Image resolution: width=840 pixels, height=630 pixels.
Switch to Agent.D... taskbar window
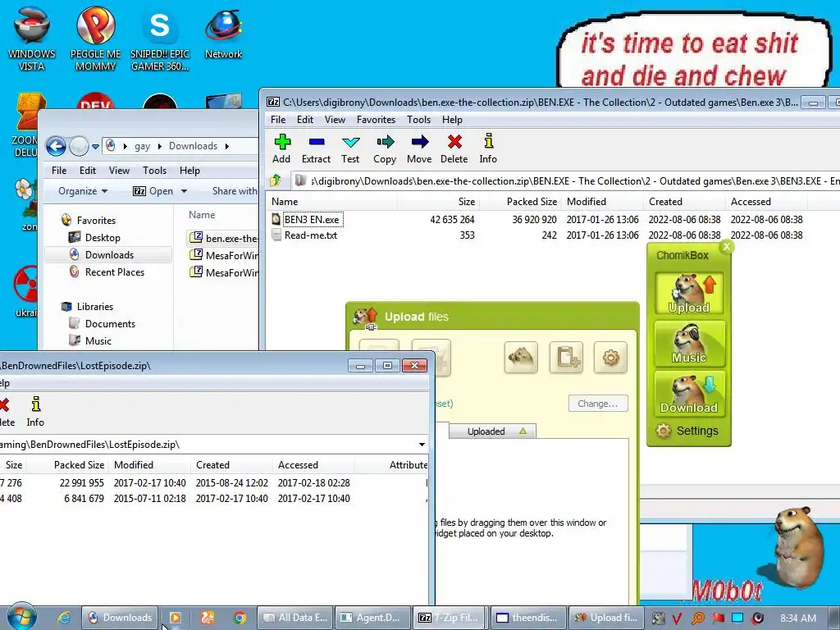point(372,618)
